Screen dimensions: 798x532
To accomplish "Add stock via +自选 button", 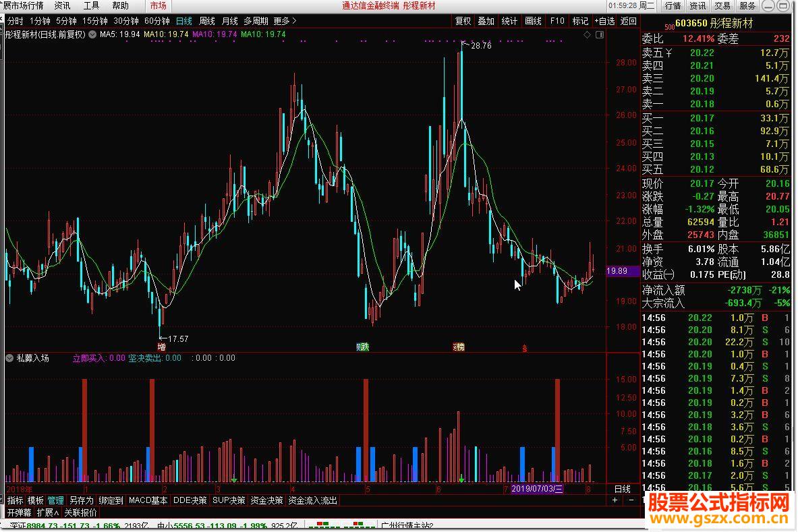I will pyautogui.click(x=604, y=21).
